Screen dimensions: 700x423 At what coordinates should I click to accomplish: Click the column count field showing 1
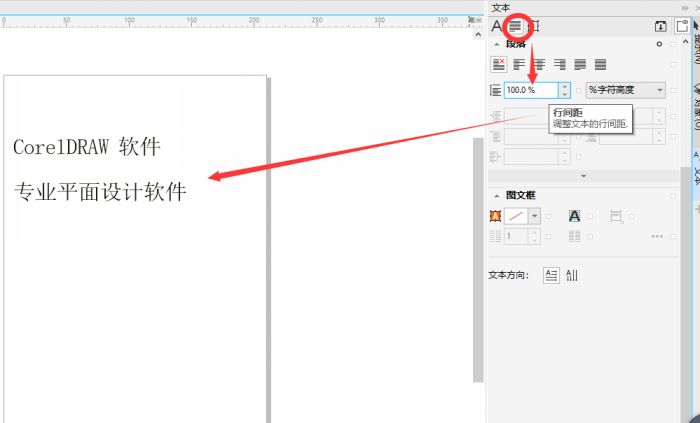click(x=517, y=236)
